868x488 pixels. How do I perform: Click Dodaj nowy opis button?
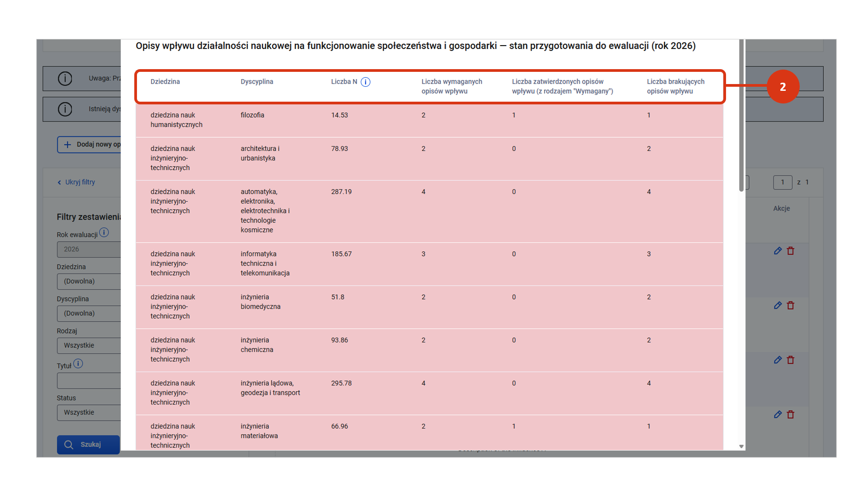[x=90, y=145]
